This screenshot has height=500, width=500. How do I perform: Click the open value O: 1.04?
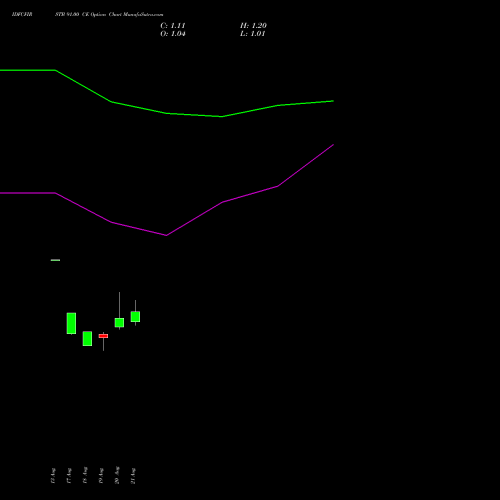pyautogui.click(x=173, y=34)
